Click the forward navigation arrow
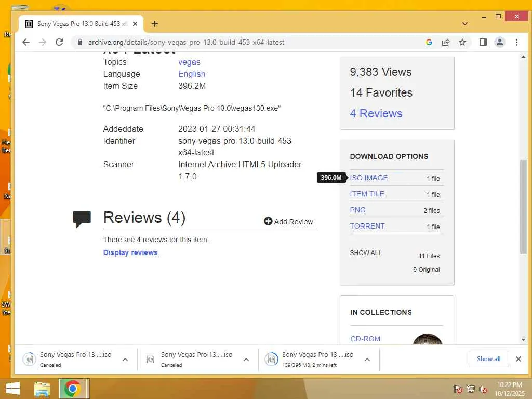Viewport: 532px width, 399px height. tap(43, 42)
